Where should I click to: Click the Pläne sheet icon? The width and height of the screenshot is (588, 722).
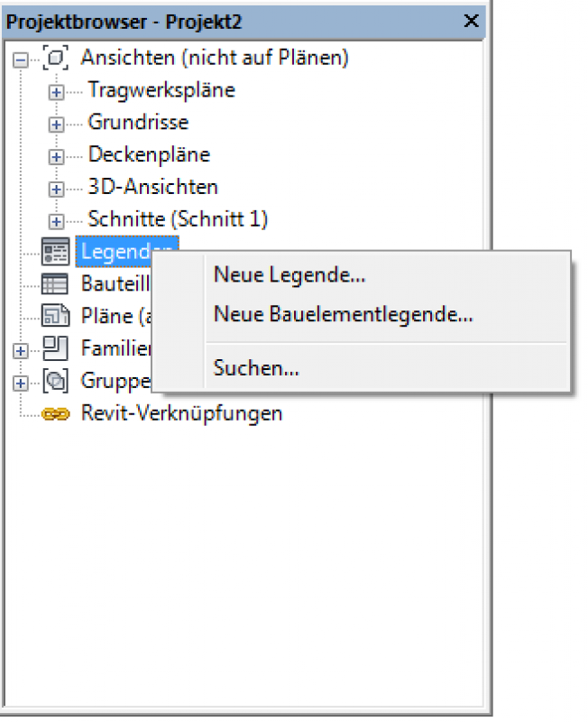(x=54, y=316)
